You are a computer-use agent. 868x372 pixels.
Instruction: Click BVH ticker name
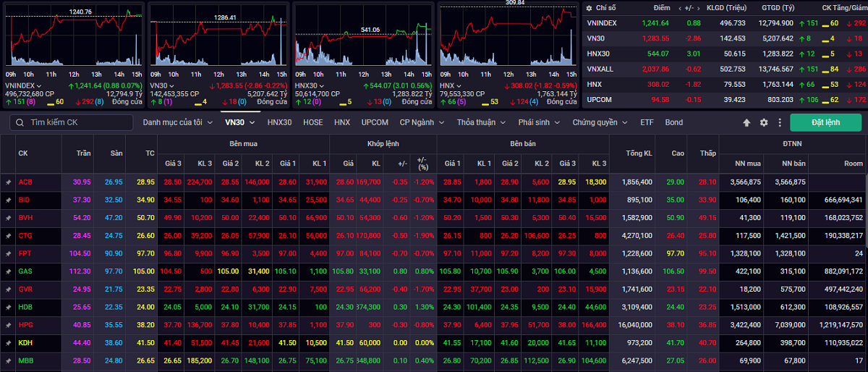[x=25, y=217]
